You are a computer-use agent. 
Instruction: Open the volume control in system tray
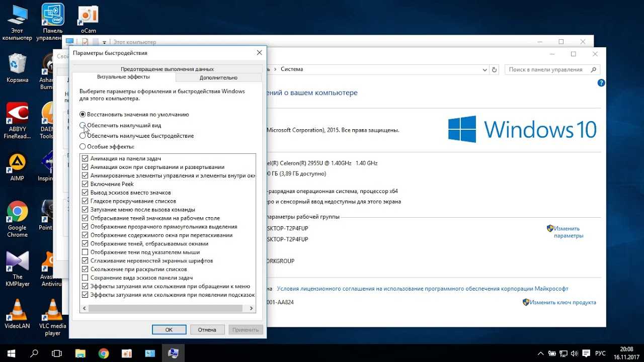click(575, 353)
